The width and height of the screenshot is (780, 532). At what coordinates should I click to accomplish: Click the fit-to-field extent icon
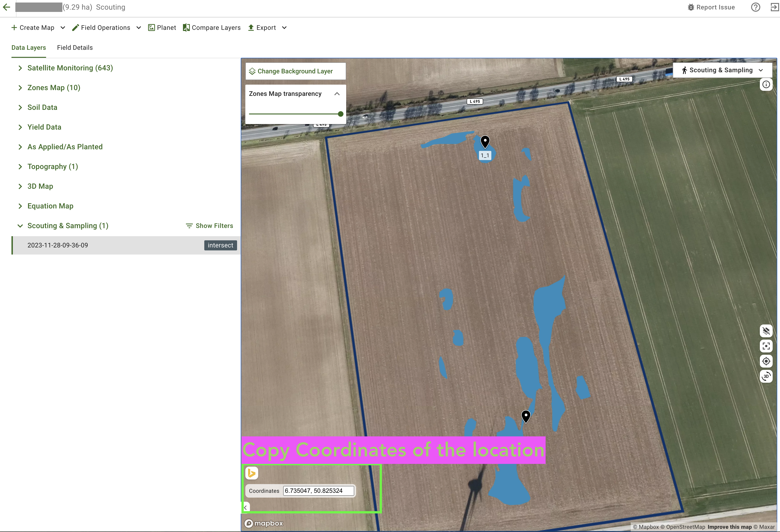pos(766,346)
